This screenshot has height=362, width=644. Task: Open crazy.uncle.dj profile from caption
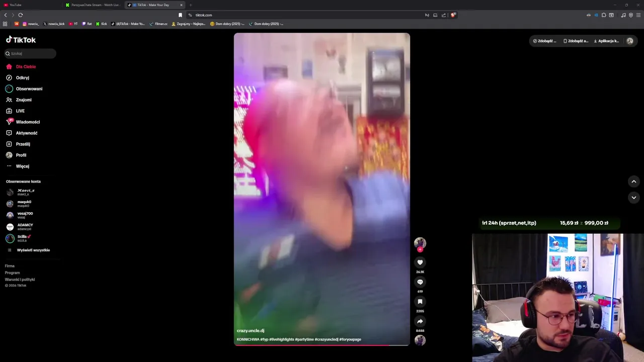(251, 330)
